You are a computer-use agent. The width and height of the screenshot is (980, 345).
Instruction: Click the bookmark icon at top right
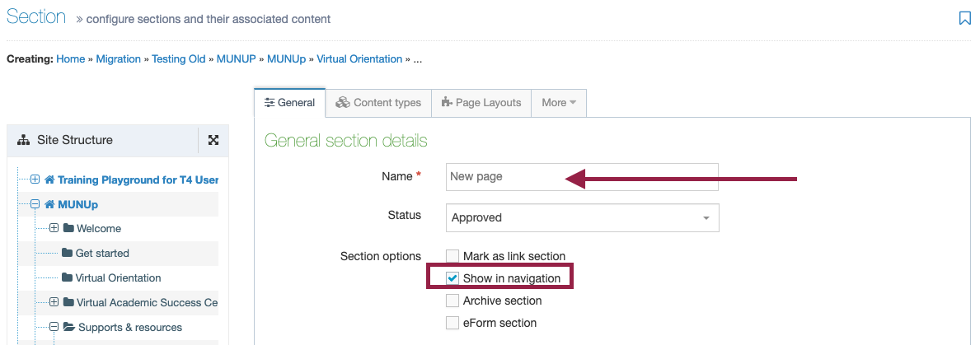pos(964,18)
